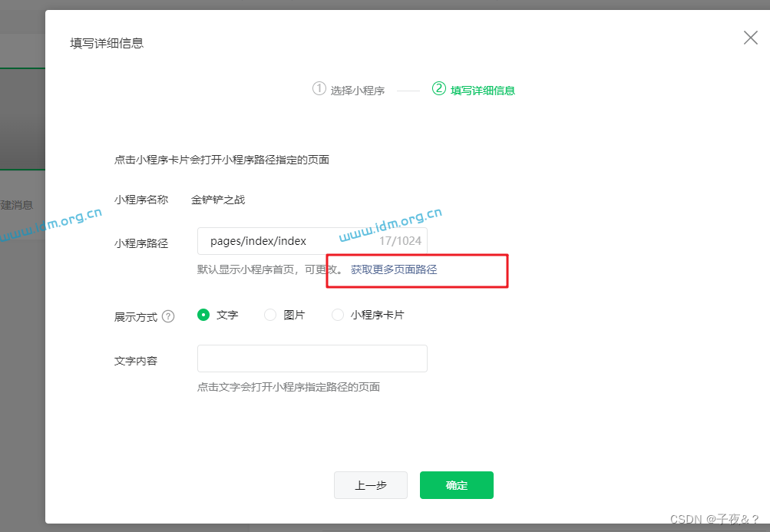Go to step 1 选择小程序
This screenshot has width=770, height=532.
(349, 90)
